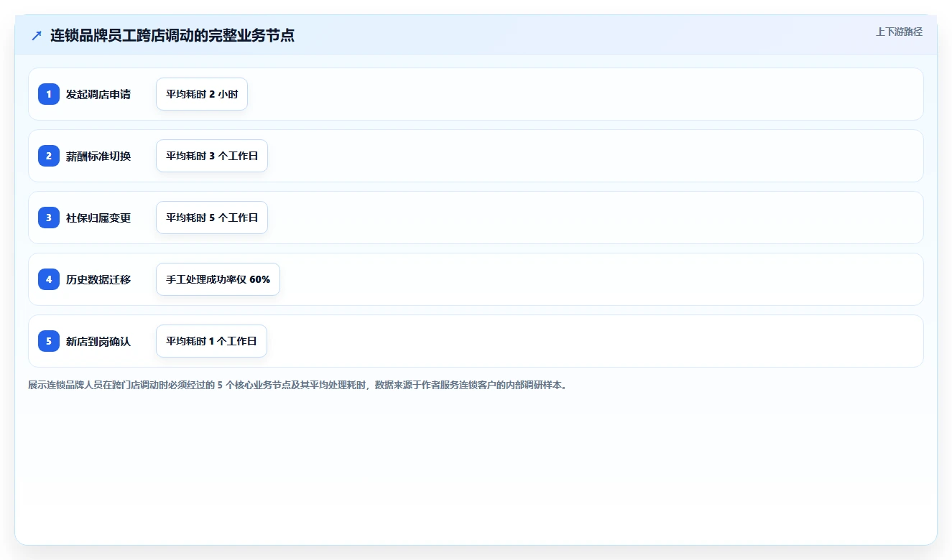Click the arrow icon beside the title
Screen dimensions: 952x560
(37, 36)
